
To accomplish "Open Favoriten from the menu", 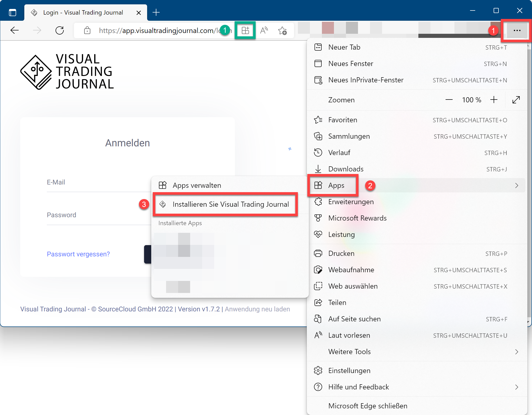I will pos(417,120).
